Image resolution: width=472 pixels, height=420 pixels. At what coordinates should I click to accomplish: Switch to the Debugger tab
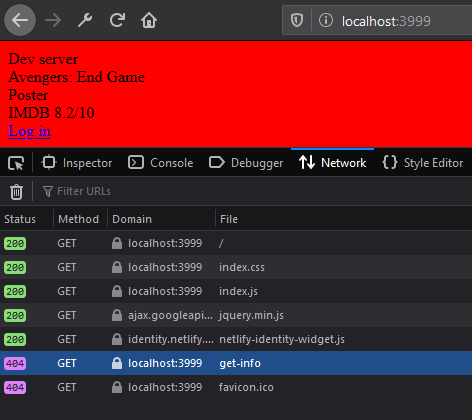click(x=246, y=163)
